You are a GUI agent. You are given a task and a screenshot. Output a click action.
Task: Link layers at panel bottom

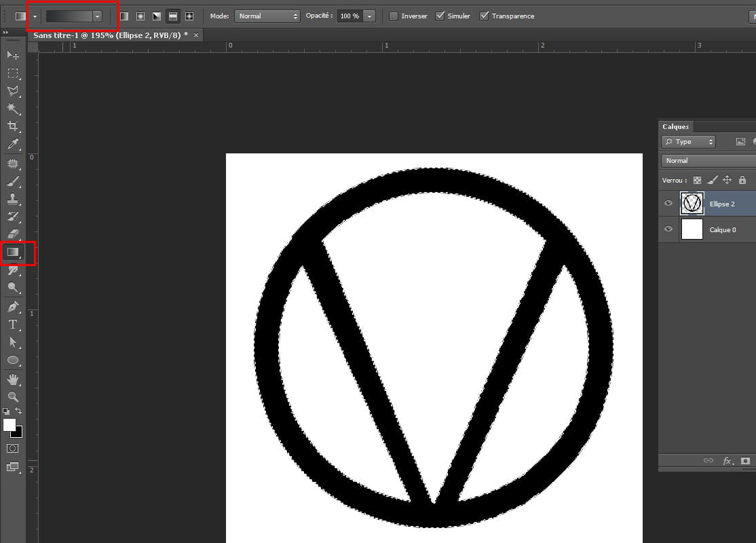708,461
